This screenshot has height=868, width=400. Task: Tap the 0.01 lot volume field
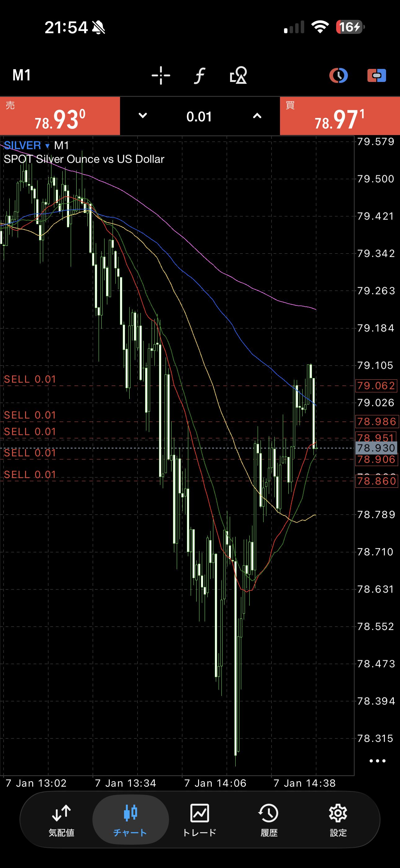tap(199, 117)
